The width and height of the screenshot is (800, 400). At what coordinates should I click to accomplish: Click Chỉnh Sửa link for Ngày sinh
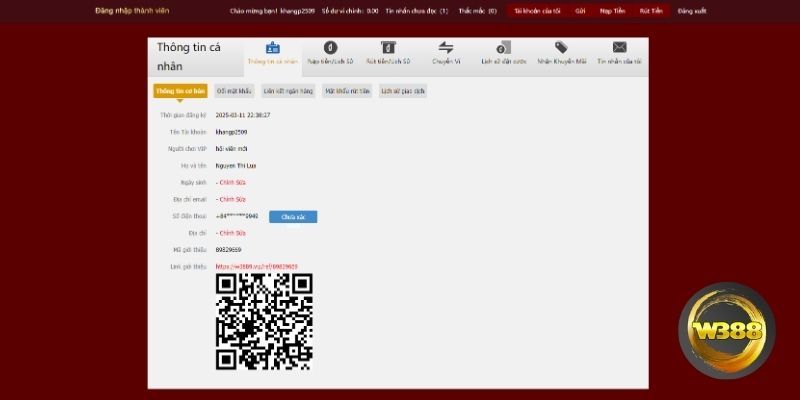click(231, 183)
